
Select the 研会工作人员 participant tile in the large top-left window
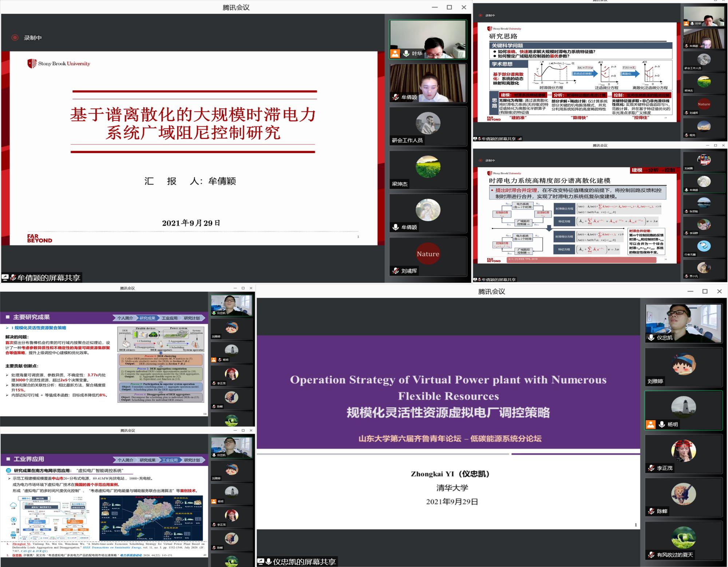pos(428,123)
